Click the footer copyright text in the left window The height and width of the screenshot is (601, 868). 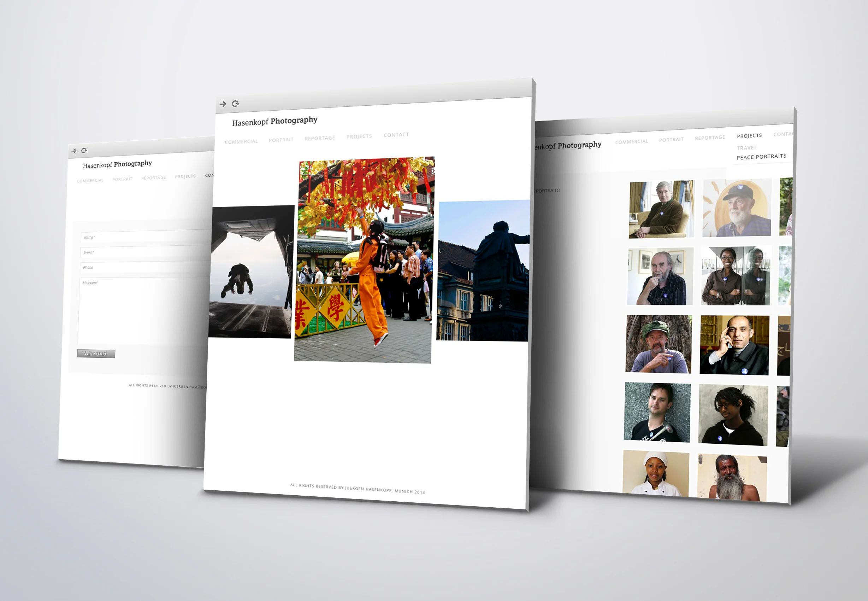(167, 386)
